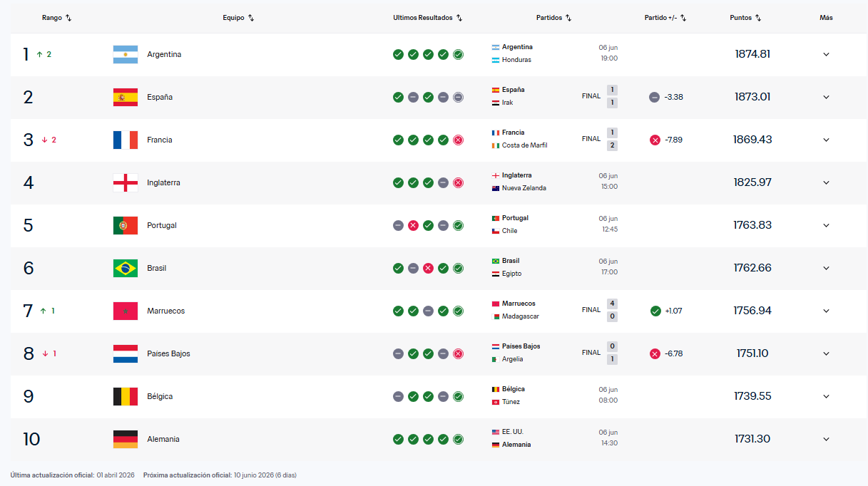Screen dimensions: 868x486
Task: Click the Portugal flag icon
Action: coord(126,226)
